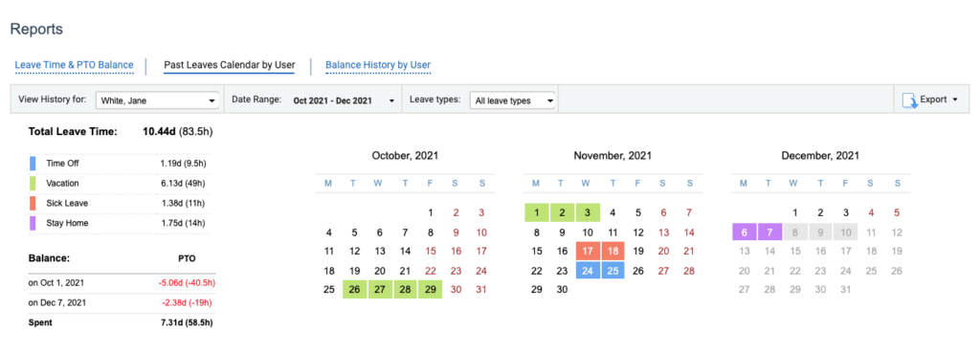Click the greyed December 10 cell
980x354 pixels.
[x=846, y=232]
